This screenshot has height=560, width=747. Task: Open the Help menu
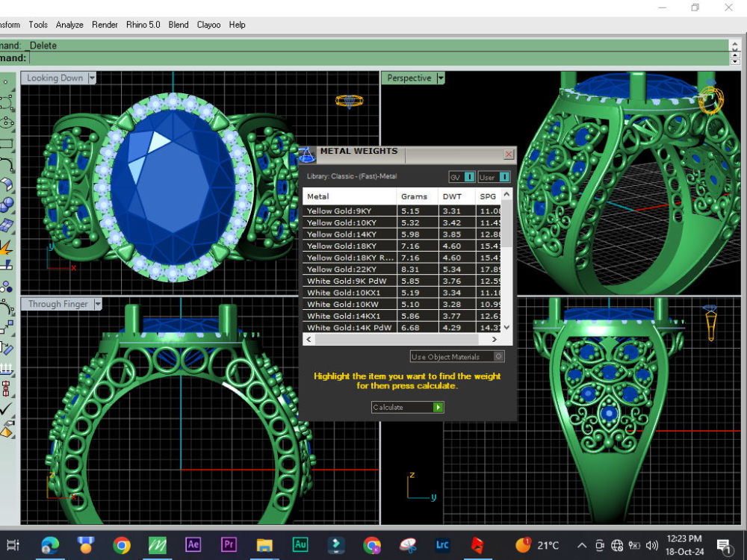[x=238, y=25]
